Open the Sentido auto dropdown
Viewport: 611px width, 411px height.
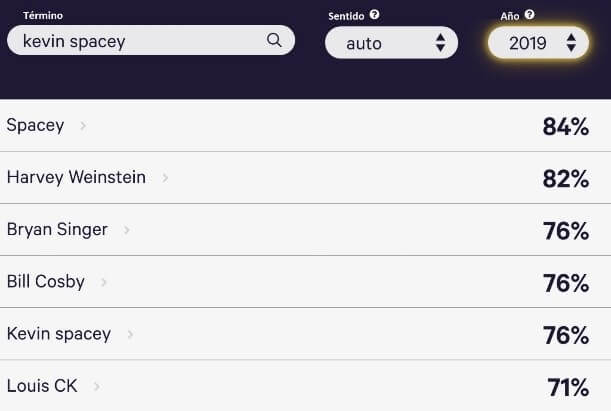click(x=391, y=43)
